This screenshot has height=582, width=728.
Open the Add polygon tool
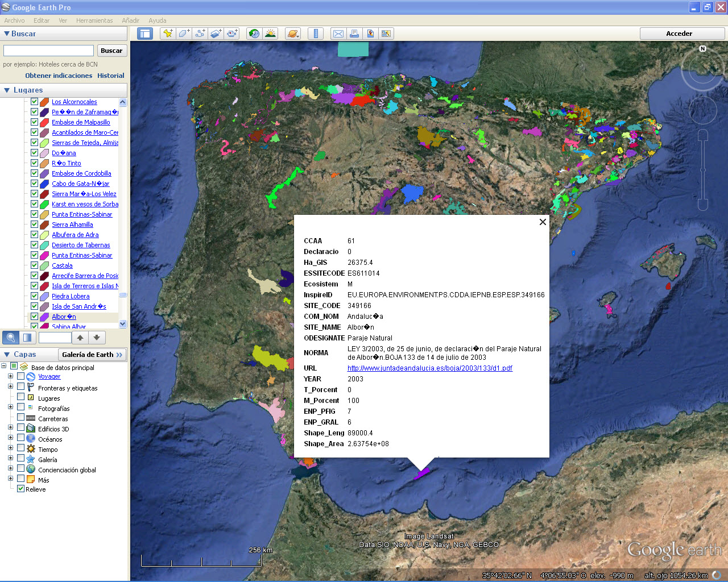[x=183, y=33]
